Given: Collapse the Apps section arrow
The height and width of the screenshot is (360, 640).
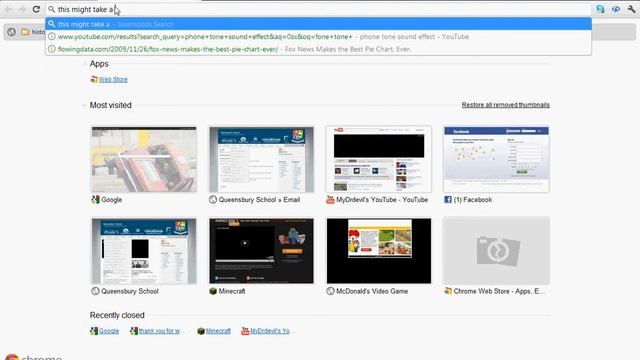Looking at the screenshot, I should pyautogui.click(x=85, y=64).
